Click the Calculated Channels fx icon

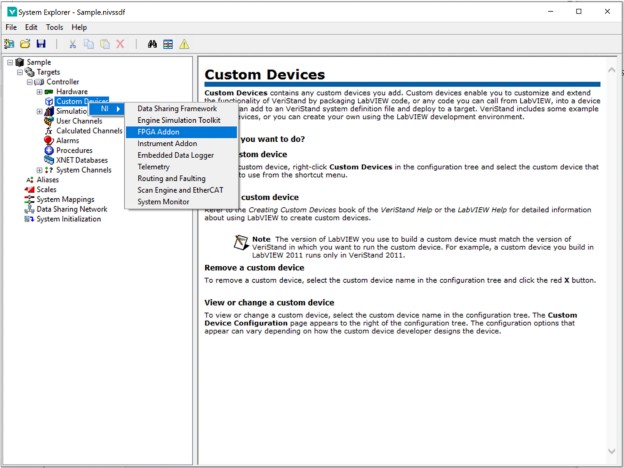49,131
